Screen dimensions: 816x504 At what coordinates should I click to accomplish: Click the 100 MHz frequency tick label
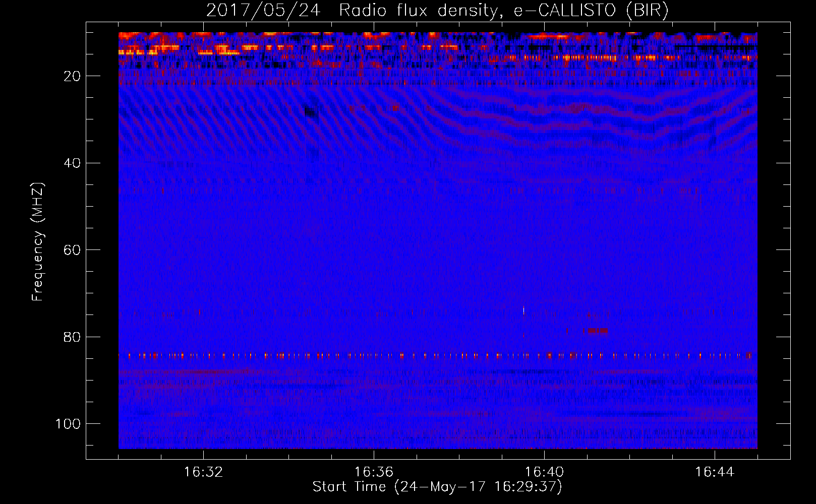(68, 424)
